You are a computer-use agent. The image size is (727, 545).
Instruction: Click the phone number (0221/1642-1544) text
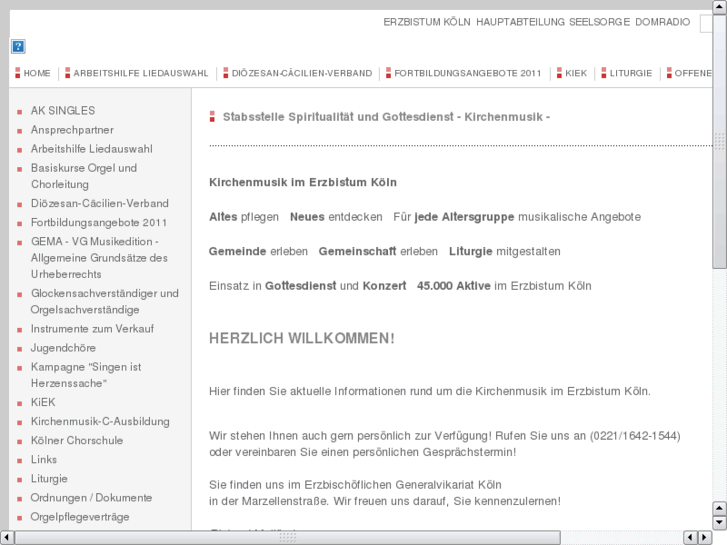(635, 436)
